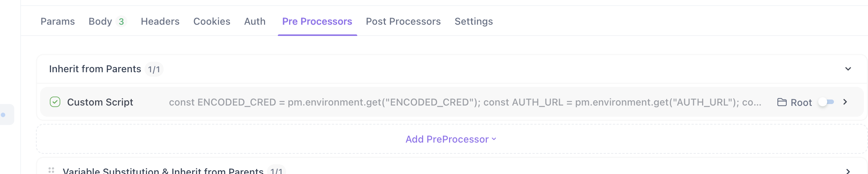Expand the Variable Substitution section chevron
The width and height of the screenshot is (868, 174).
tap(848, 171)
